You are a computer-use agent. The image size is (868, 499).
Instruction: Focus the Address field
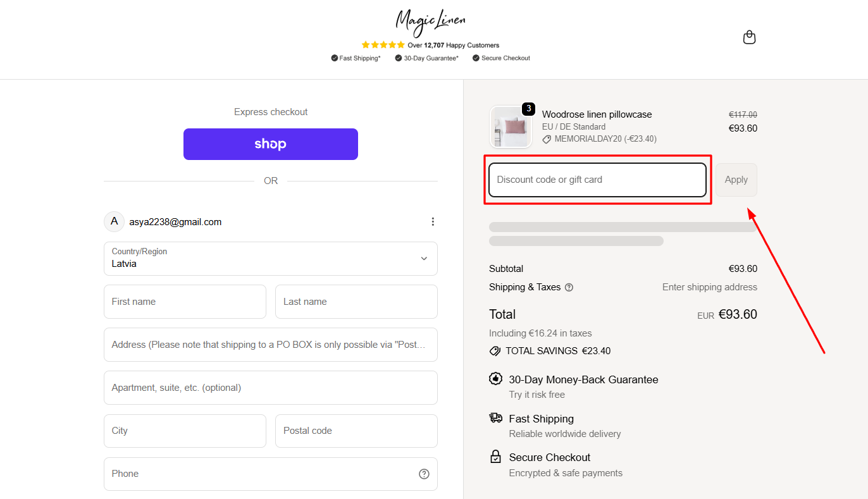[271, 345]
